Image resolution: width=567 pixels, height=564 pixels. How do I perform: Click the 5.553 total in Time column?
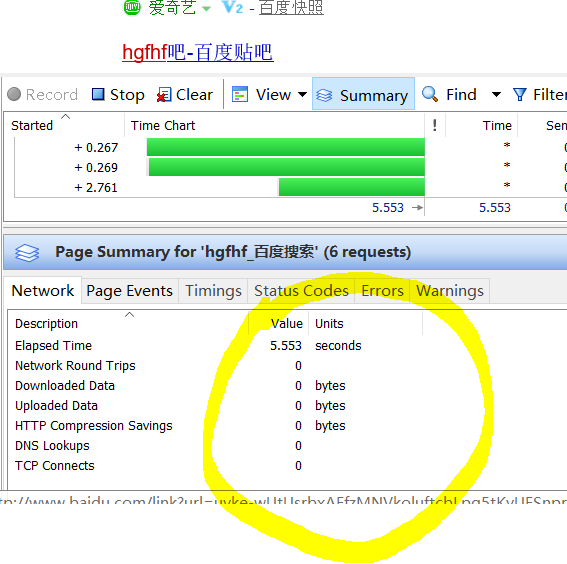495,208
